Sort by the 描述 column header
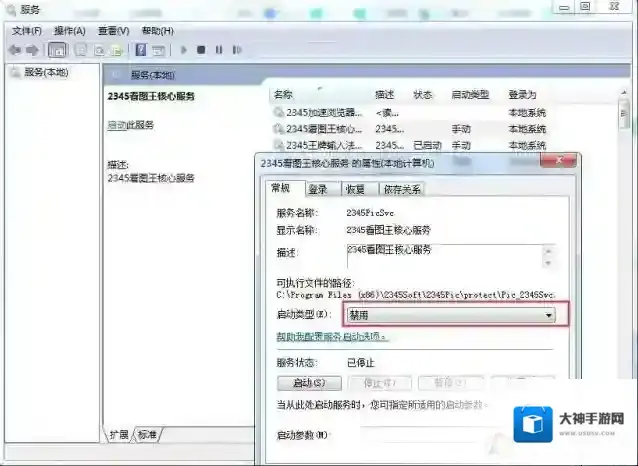The image size is (638, 466). click(384, 95)
